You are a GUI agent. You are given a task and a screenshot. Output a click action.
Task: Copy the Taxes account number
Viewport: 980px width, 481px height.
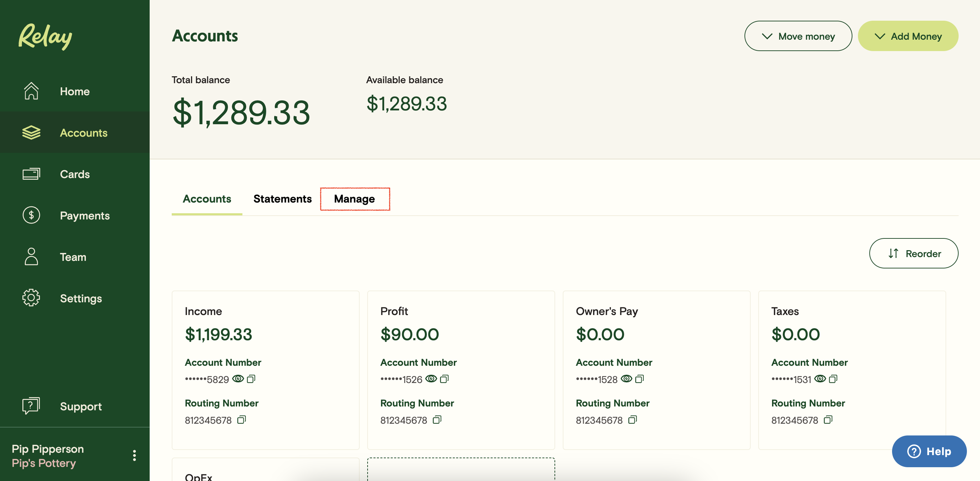coord(833,379)
